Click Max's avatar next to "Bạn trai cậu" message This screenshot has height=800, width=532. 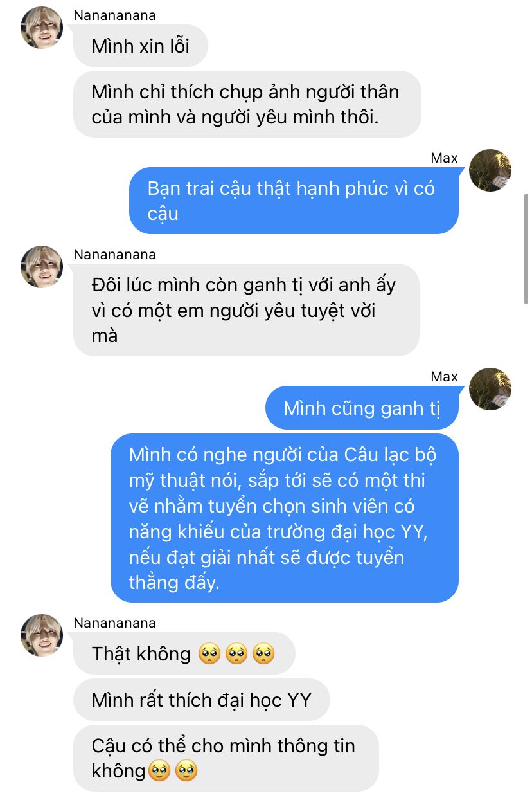click(x=490, y=170)
